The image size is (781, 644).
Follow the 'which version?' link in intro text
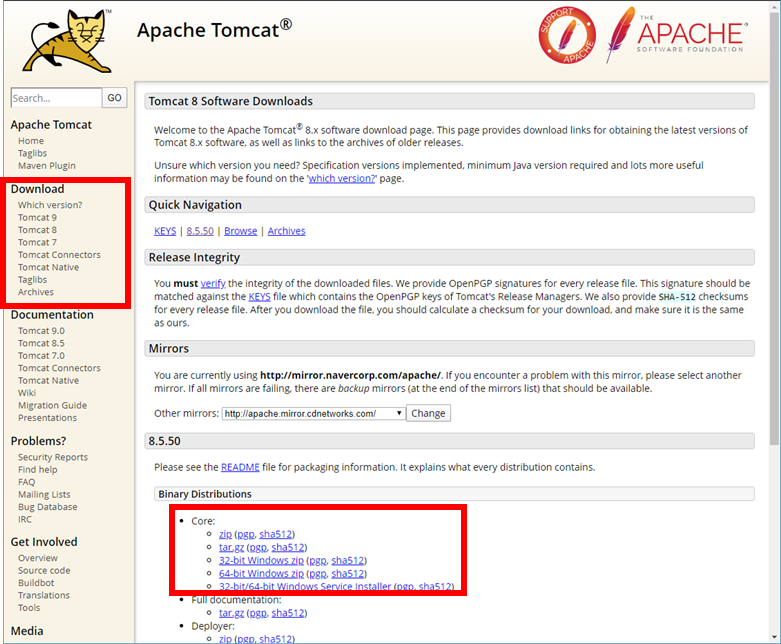(341, 178)
